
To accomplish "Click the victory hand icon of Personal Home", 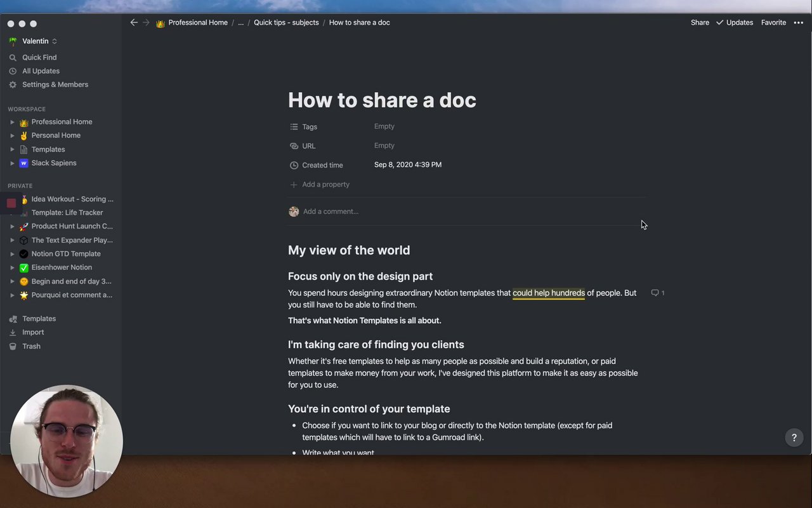I will pyautogui.click(x=23, y=135).
